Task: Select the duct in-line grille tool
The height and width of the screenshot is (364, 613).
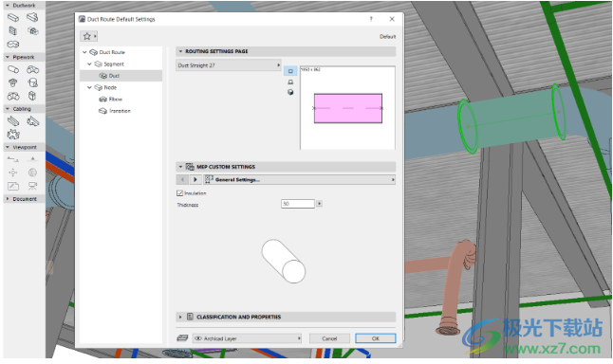Action: [x=13, y=30]
